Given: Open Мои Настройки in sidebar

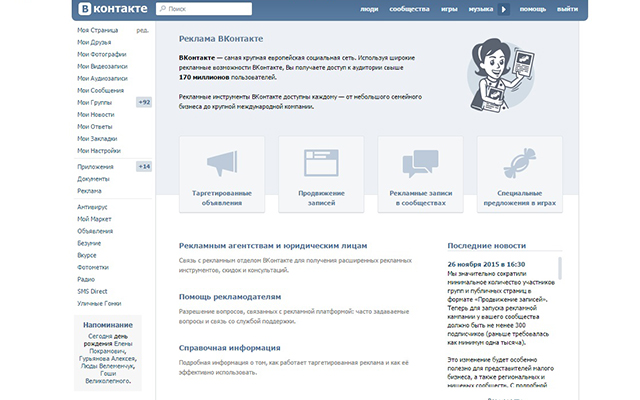Looking at the screenshot, I should tap(99, 151).
